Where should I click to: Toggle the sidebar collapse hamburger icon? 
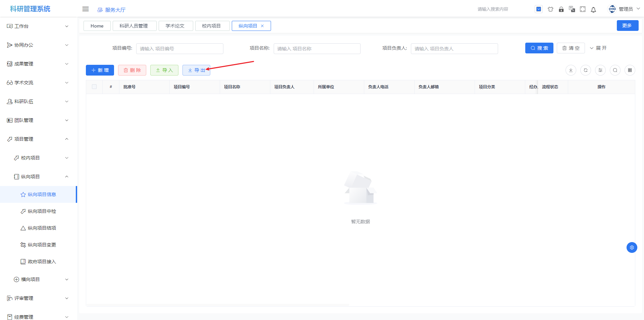(x=86, y=9)
